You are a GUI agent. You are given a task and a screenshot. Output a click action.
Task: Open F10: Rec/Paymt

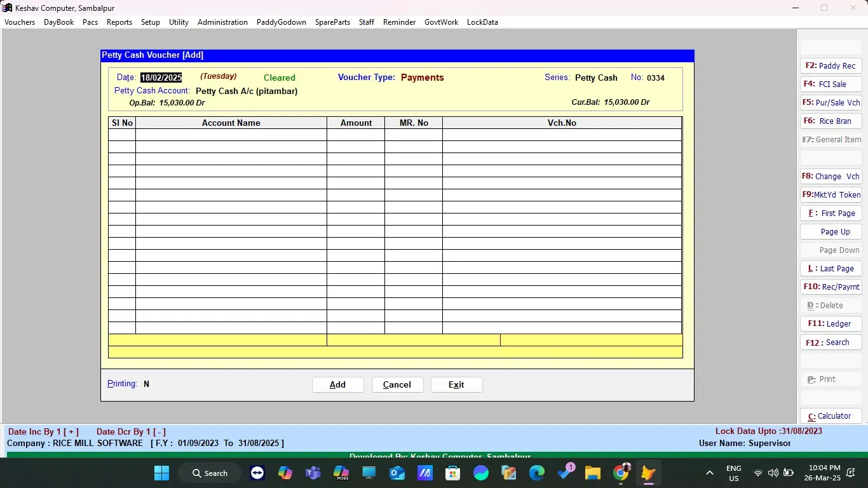831,287
